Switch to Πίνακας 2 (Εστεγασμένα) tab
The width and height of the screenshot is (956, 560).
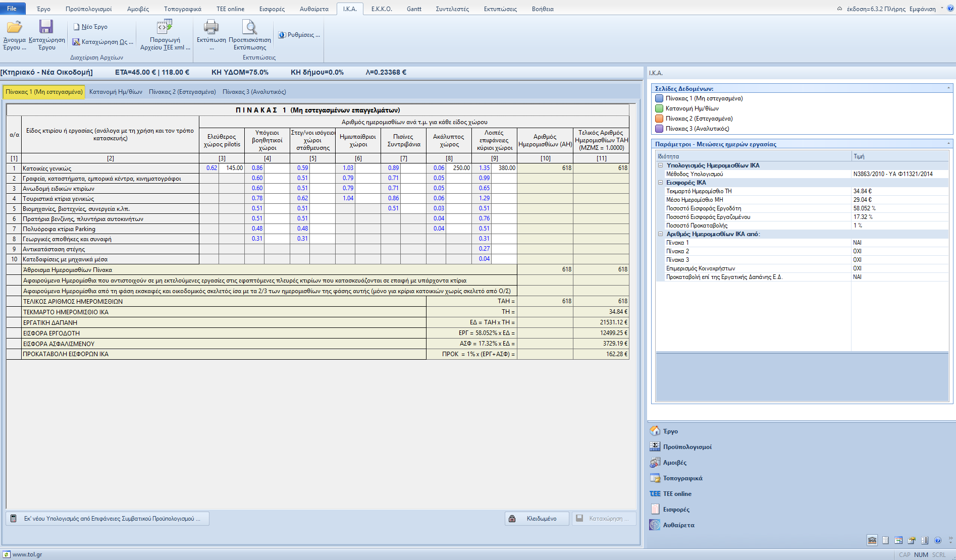coord(182,92)
